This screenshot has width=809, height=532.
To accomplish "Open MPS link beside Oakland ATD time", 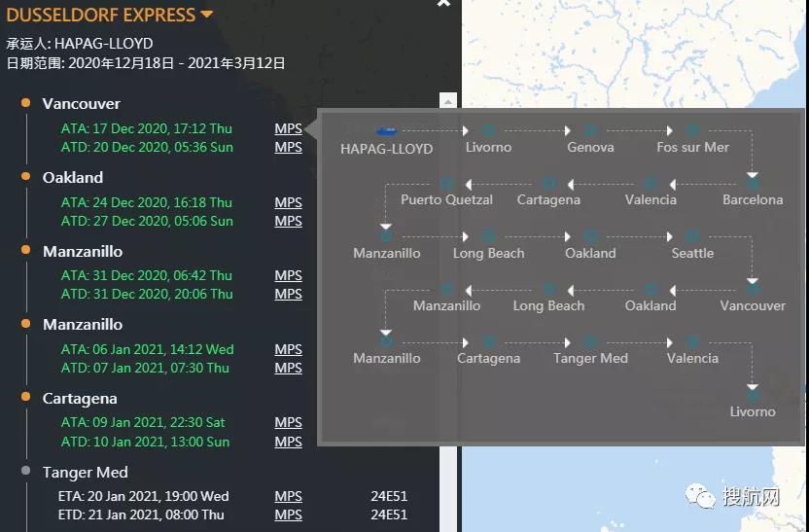I will (x=288, y=221).
